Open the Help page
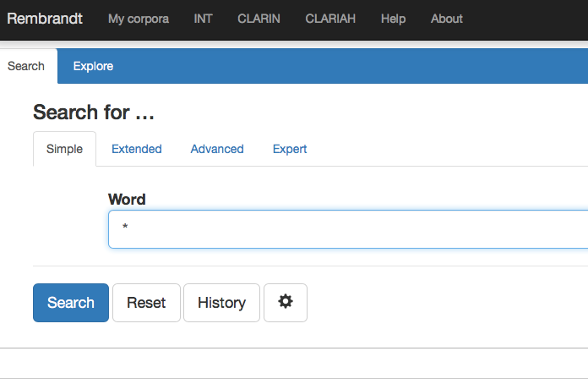Viewport: 588px width, 384px height. coord(393,19)
